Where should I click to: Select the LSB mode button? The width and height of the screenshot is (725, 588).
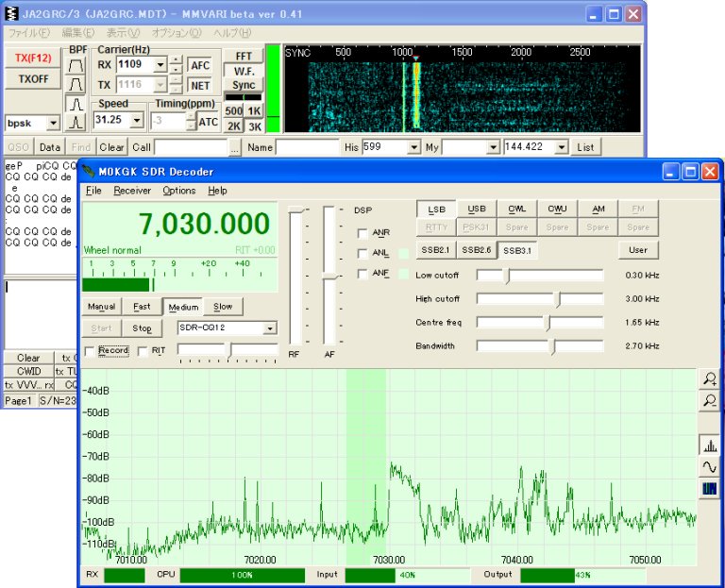tap(436, 209)
